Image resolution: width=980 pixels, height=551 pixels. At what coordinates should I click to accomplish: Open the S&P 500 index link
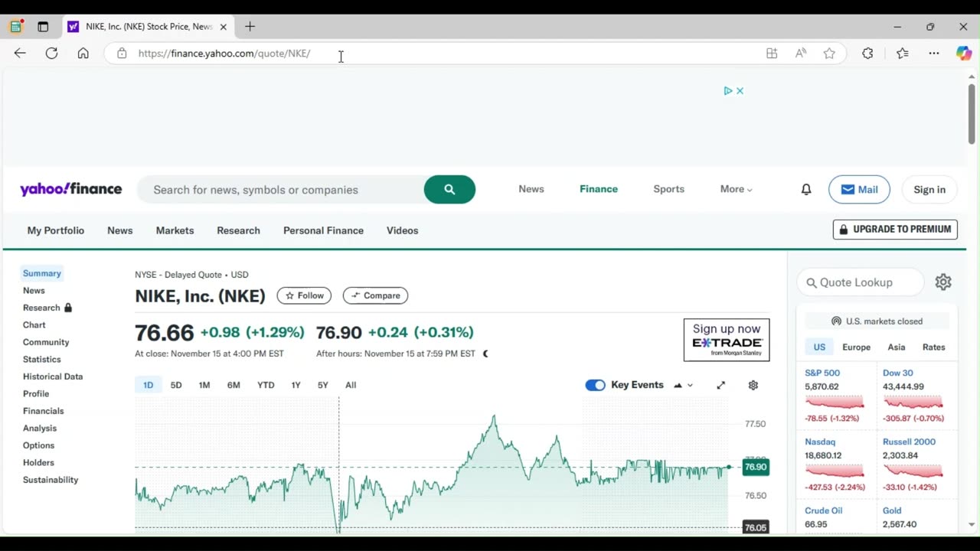pyautogui.click(x=822, y=373)
